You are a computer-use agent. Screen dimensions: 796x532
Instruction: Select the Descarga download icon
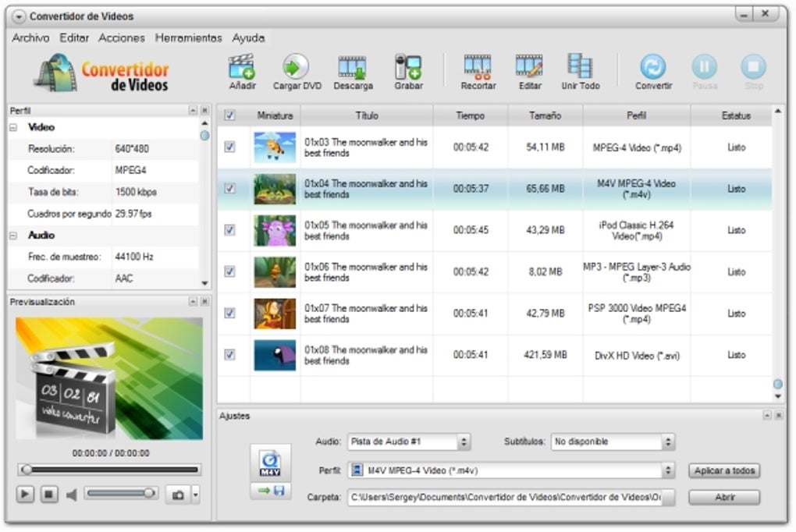point(352,67)
